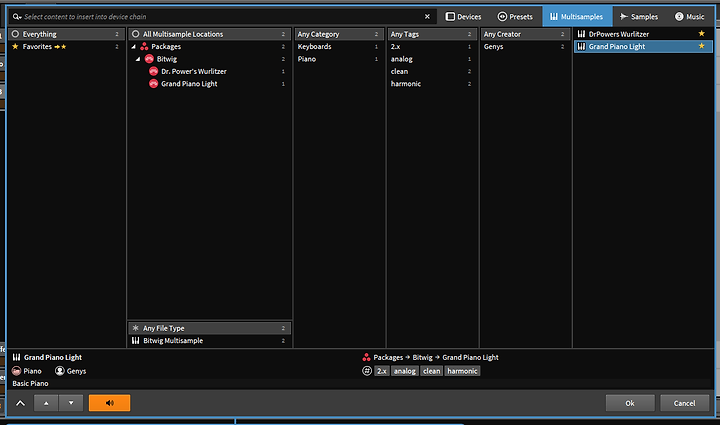The width and height of the screenshot is (720, 425).
Task: Select the Grand Piano Light location text
Action: pyautogui.click(x=189, y=84)
